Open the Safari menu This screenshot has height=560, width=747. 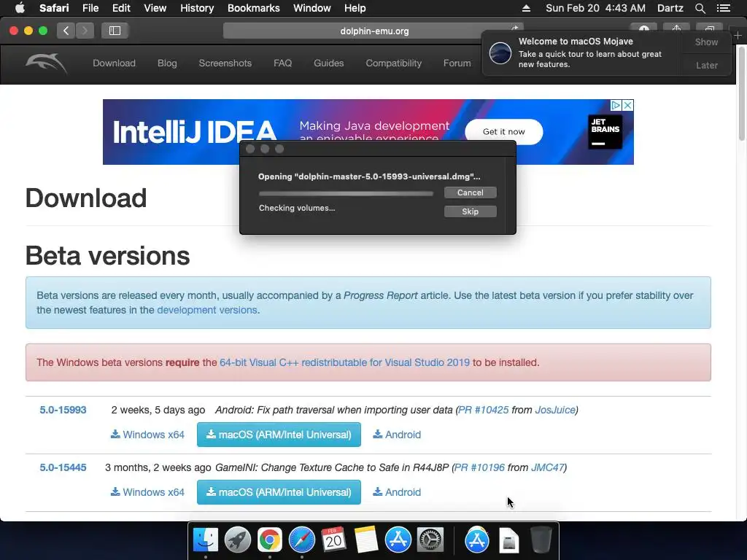54,8
